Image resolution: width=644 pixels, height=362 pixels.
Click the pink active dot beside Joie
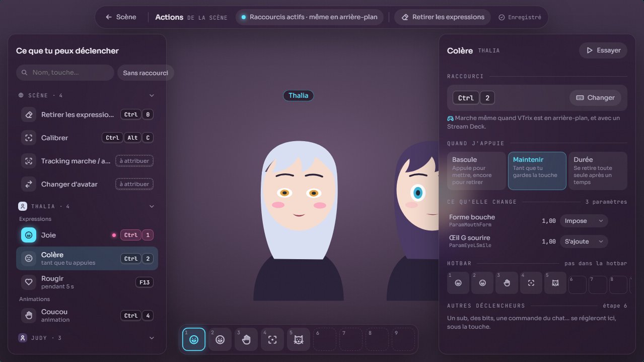(x=114, y=235)
